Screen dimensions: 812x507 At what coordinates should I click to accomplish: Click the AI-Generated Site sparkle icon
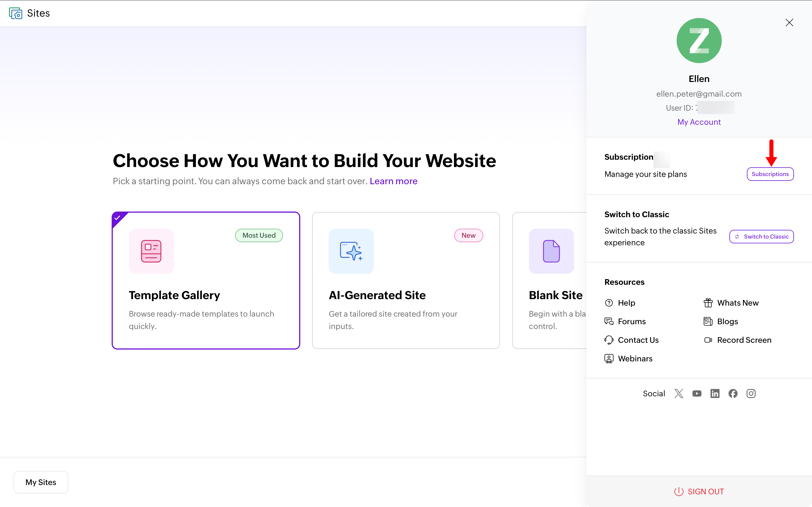click(351, 251)
